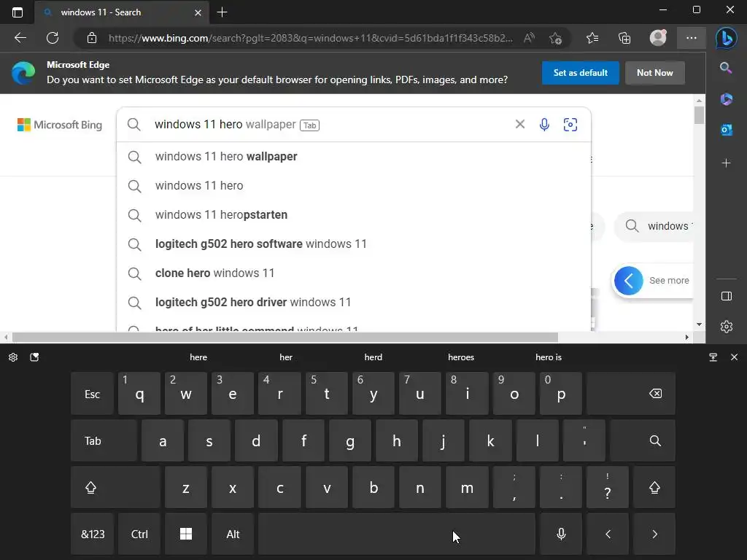Tap the Esc key
747x560 pixels.
point(93,393)
